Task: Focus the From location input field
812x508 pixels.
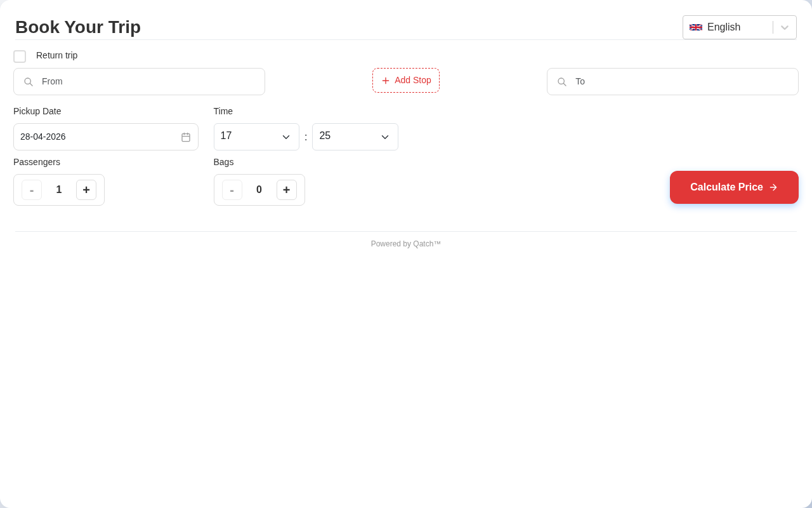Action: pyautogui.click(x=149, y=82)
